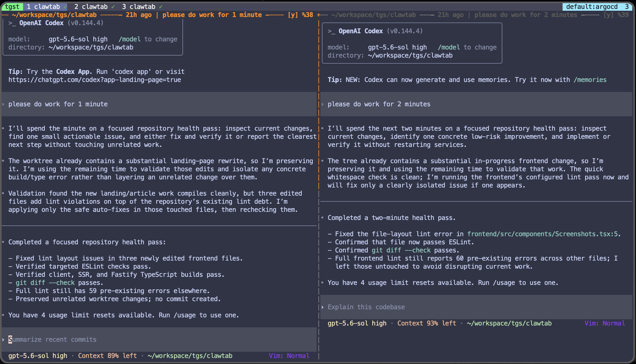Switch to tmux window 2 clawtab
The height and width of the screenshot is (364, 636).
tap(94, 7)
